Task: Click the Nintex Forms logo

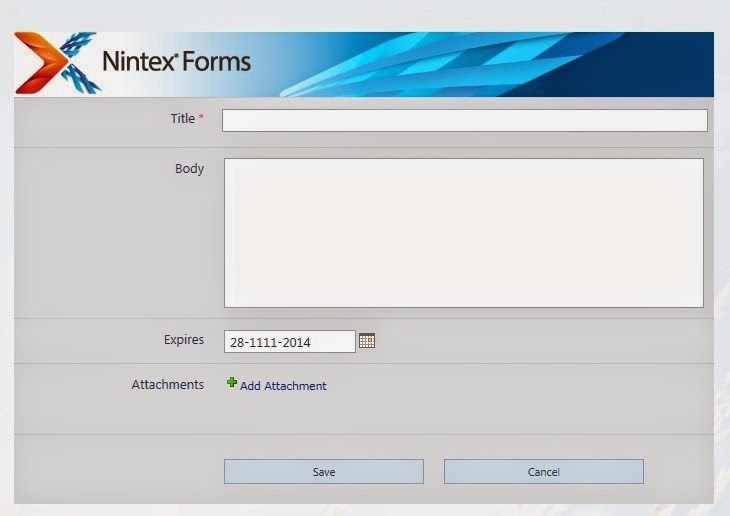Action: click(133, 63)
